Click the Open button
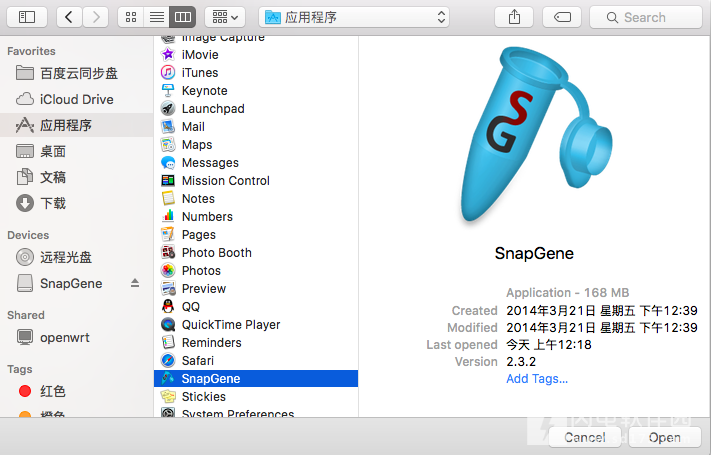 (x=664, y=437)
